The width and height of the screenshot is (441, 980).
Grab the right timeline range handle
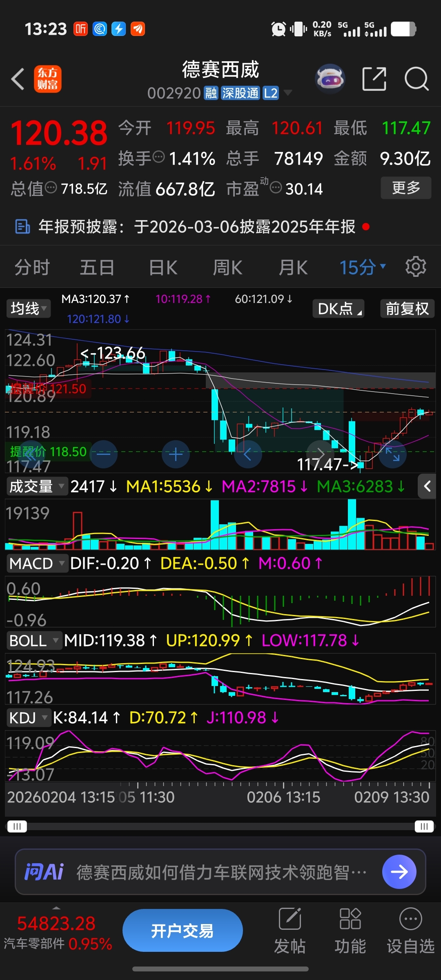[424, 826]
